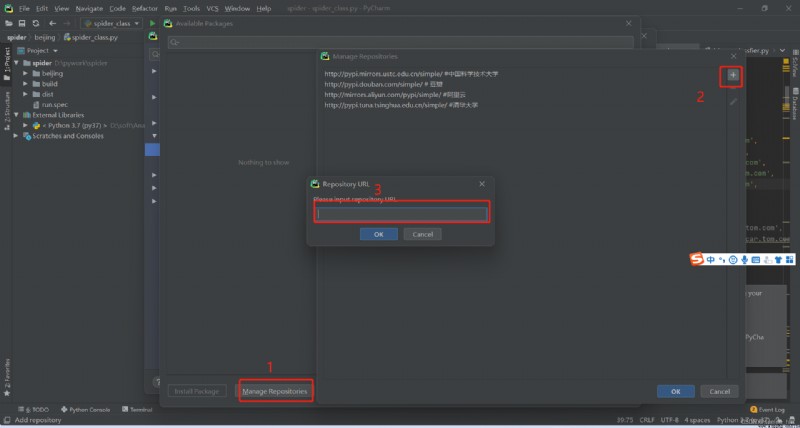Confirm Repository URL dialog with OK
The image size is (800, 428).
(379, 234)
